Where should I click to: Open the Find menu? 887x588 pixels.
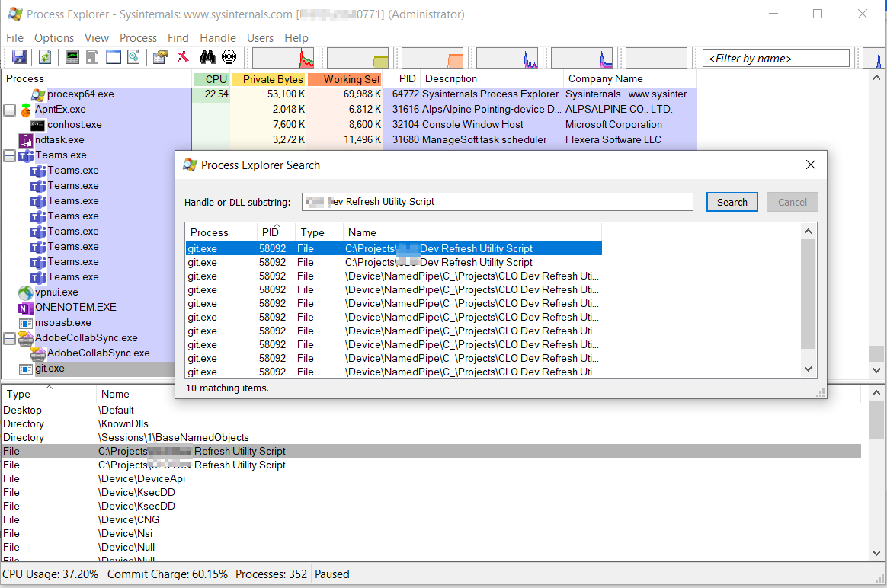click(x=178, y=38)
